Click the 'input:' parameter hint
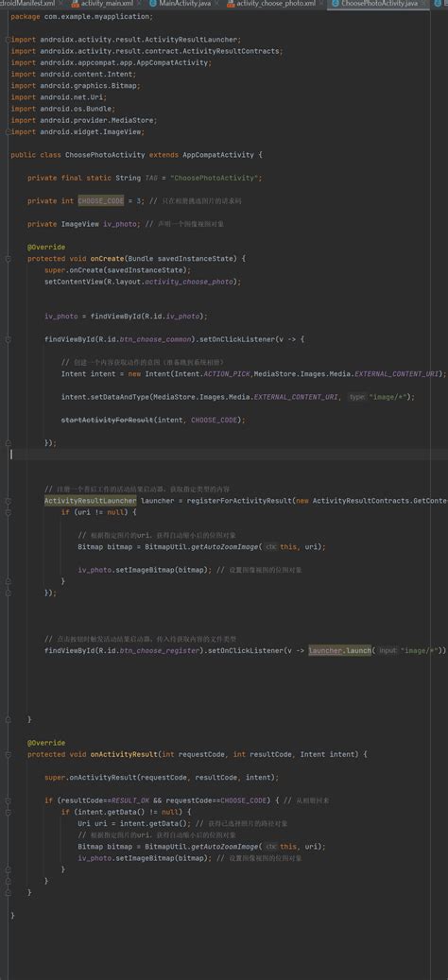 [388, 650]
